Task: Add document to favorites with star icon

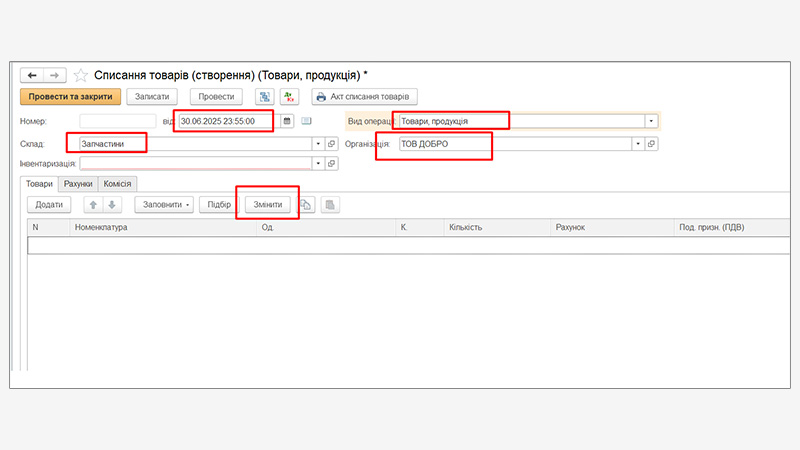Action: click(x=81, y=75)
